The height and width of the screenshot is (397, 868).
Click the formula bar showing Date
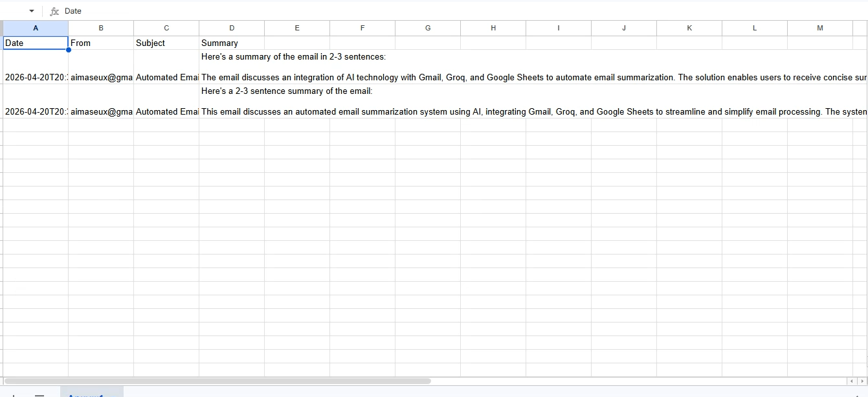pyautogui.click(x=464, y=11)
